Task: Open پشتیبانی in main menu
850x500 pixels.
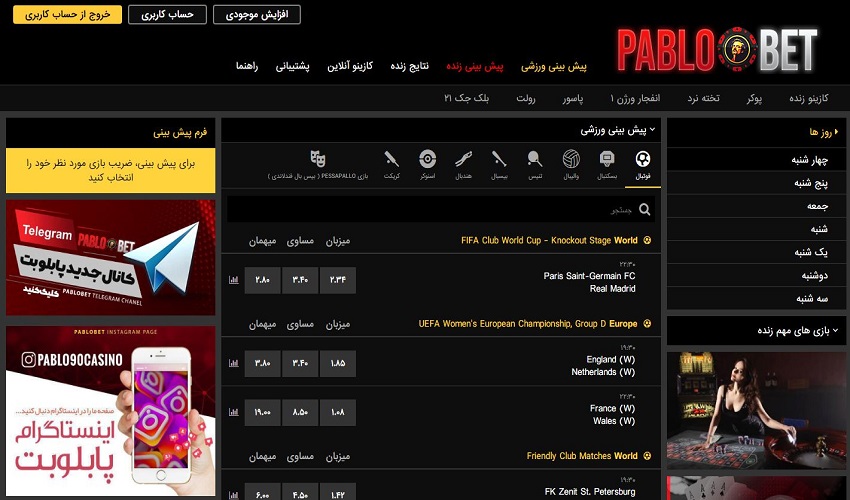Action: click(292, 66)
